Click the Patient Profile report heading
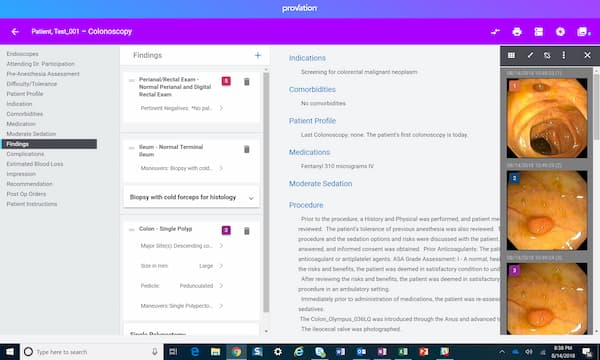Image resolution: width=600 pixels, height=360 pixels. (312, 121)
